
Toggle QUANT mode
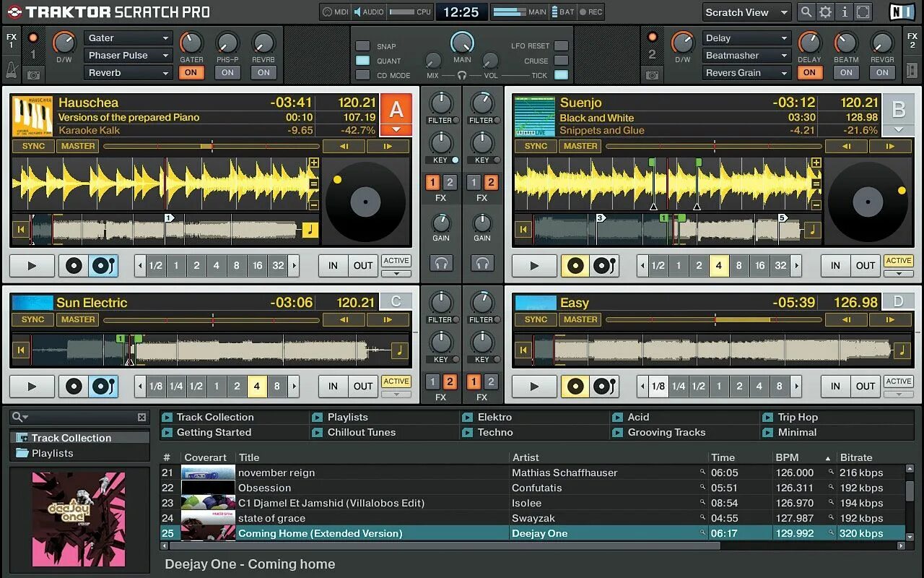[x=362, y=61]
